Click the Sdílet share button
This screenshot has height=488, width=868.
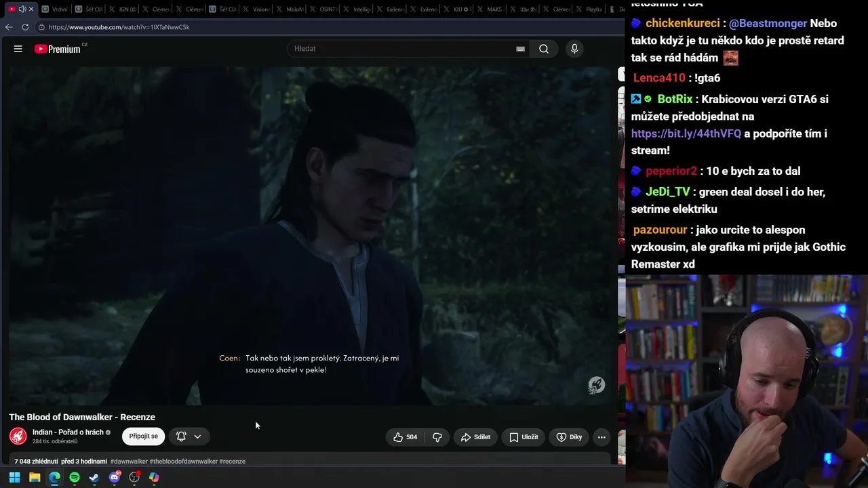tap(475, 437)
